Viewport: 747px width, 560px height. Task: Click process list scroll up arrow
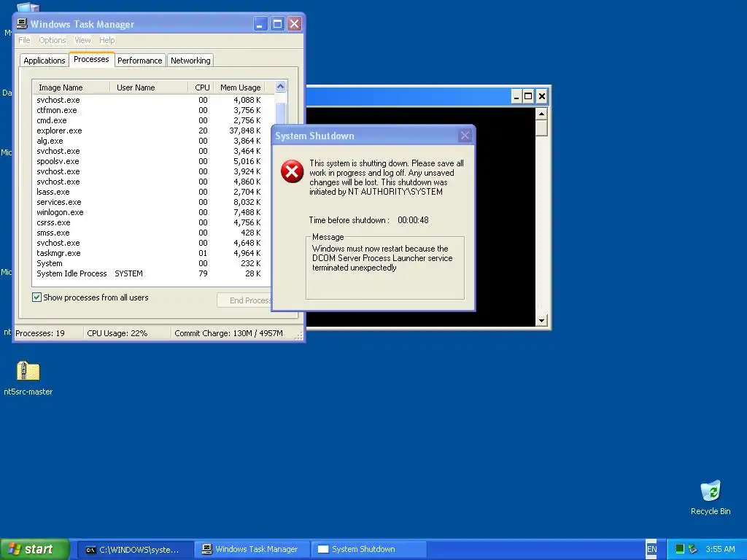[x=281, y=87]
